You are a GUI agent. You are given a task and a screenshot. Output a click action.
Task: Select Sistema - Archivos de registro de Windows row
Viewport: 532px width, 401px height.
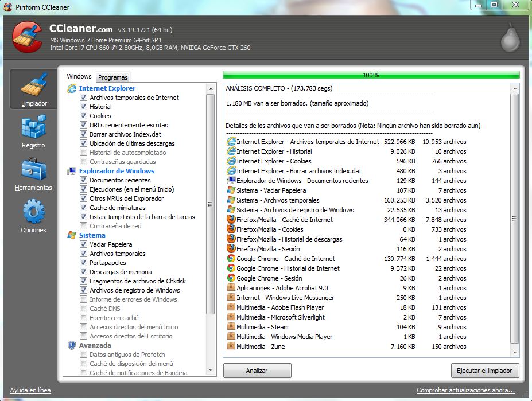(x=346, y=209)
